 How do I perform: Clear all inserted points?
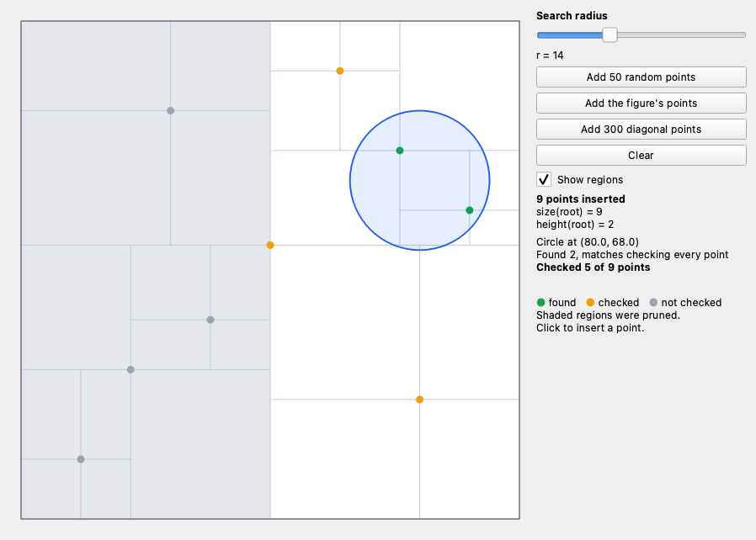tap(641, 155)
